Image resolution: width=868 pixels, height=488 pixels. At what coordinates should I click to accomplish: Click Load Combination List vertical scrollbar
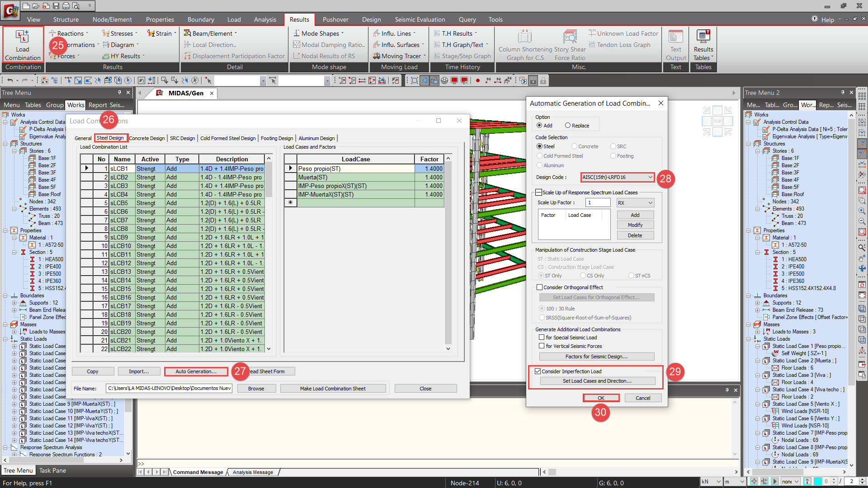pos(269,253)
